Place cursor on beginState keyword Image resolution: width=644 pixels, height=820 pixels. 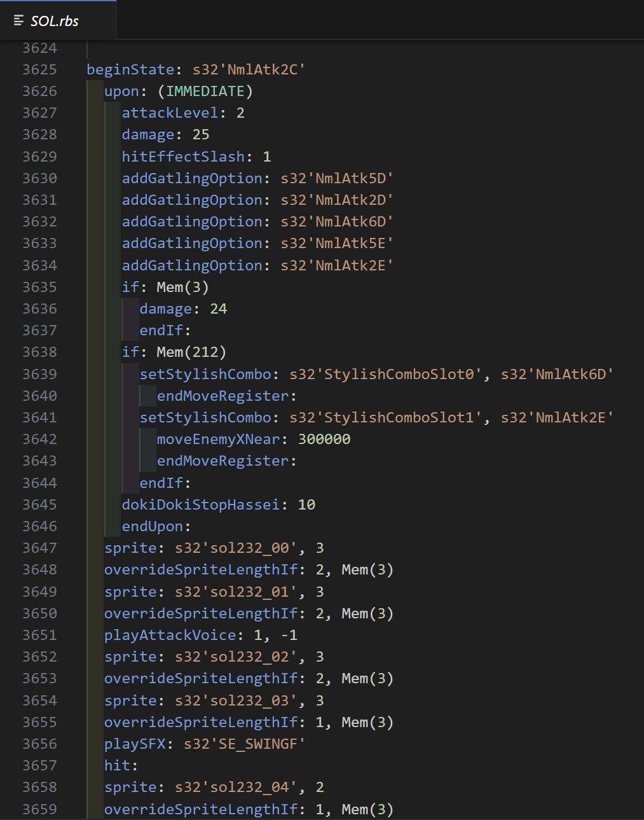(x=130, y=69)
